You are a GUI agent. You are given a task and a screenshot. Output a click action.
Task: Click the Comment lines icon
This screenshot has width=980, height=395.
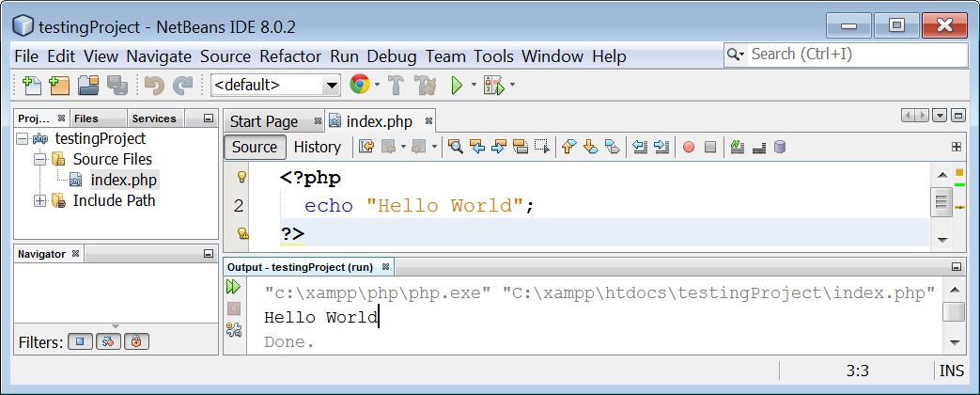(x=738, y=147)
